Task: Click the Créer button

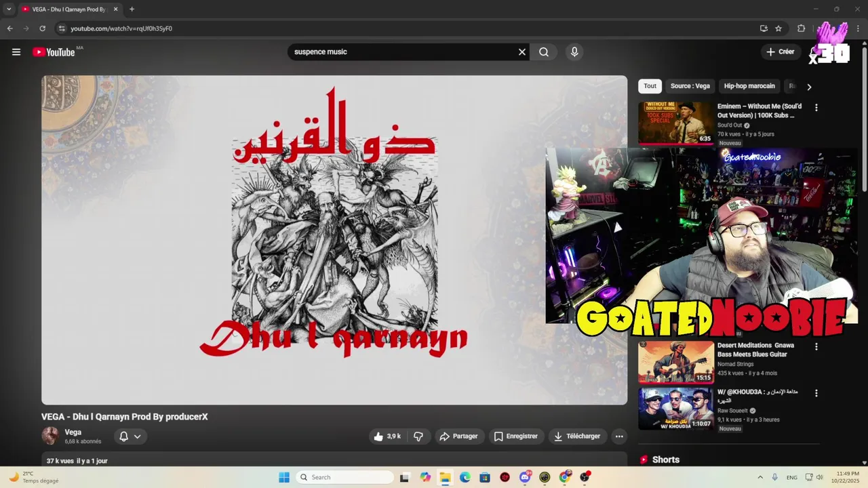Action: [780, 52]
